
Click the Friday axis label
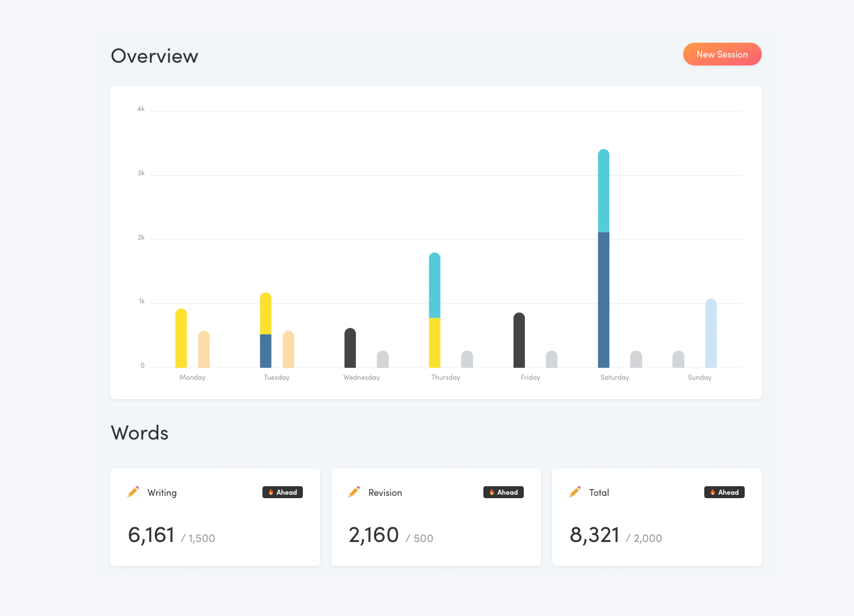point(531,377)
